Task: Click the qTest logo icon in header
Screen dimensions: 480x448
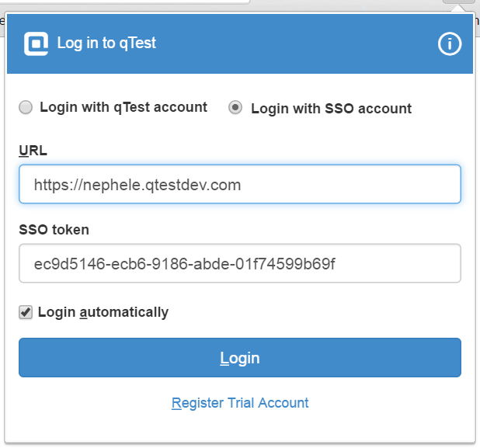Action: coord(37,43)
